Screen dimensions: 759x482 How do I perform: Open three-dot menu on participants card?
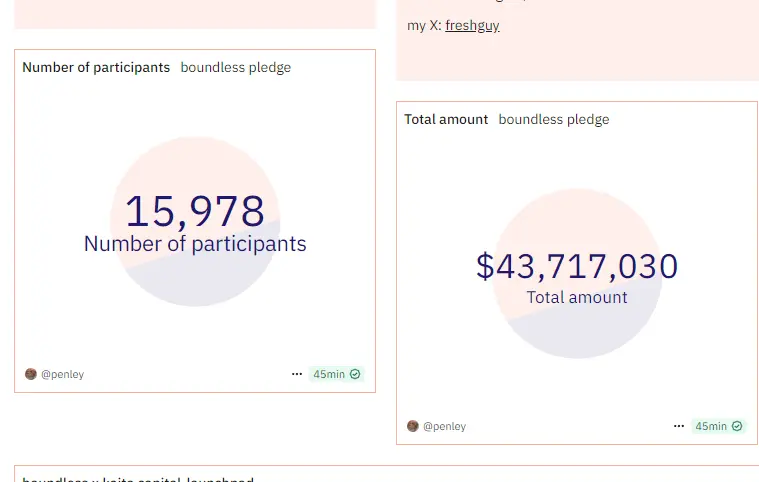point(297,374)
